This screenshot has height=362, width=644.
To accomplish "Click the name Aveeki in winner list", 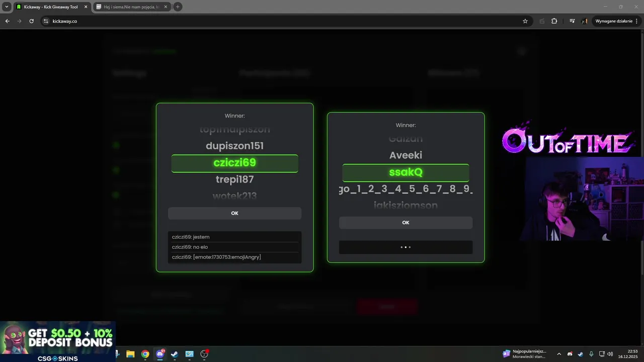I will click(406, 155).
